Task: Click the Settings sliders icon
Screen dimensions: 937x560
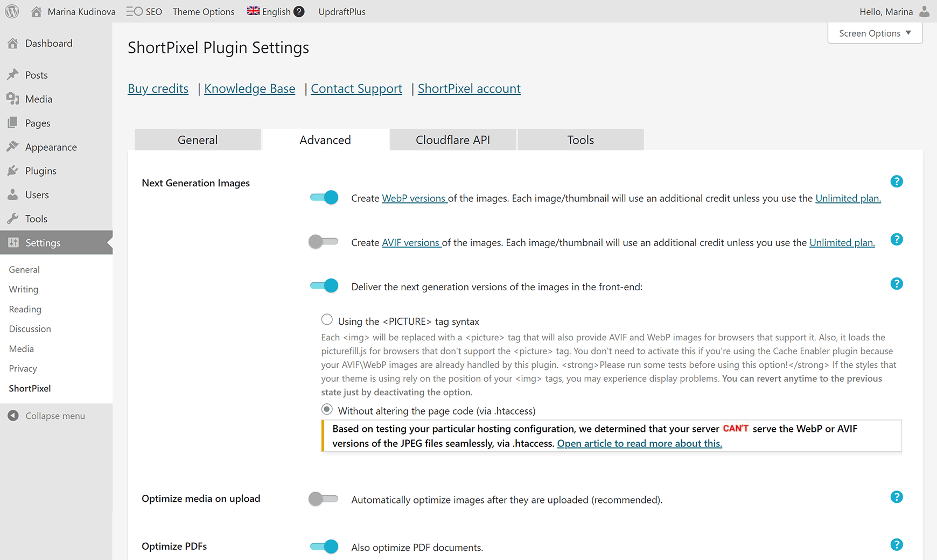Action: (13, 242)
